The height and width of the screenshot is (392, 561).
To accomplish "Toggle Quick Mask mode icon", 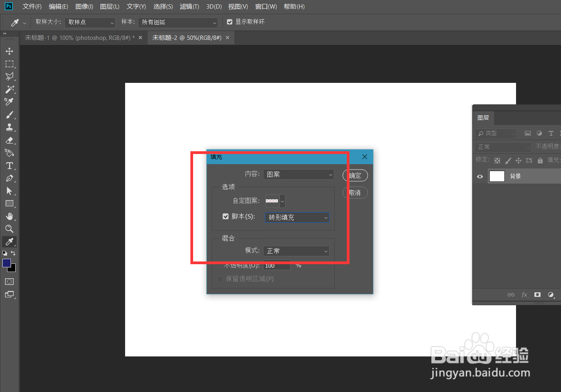I will pyautogui.click(x=9, y=282).
